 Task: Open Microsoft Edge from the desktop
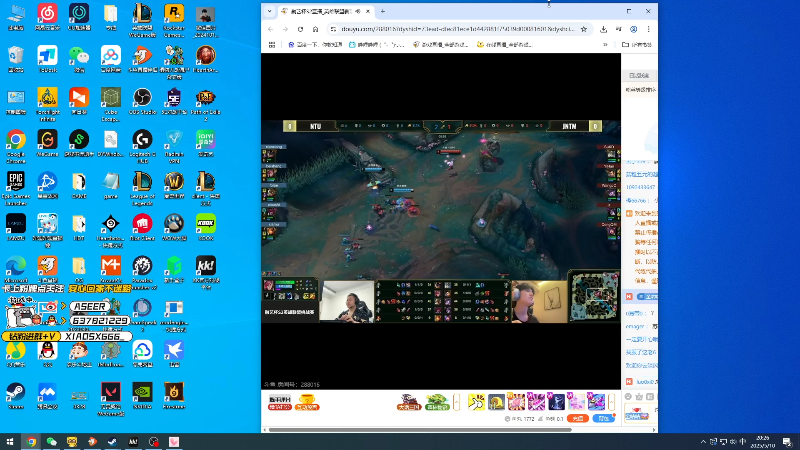pos(16,270)
